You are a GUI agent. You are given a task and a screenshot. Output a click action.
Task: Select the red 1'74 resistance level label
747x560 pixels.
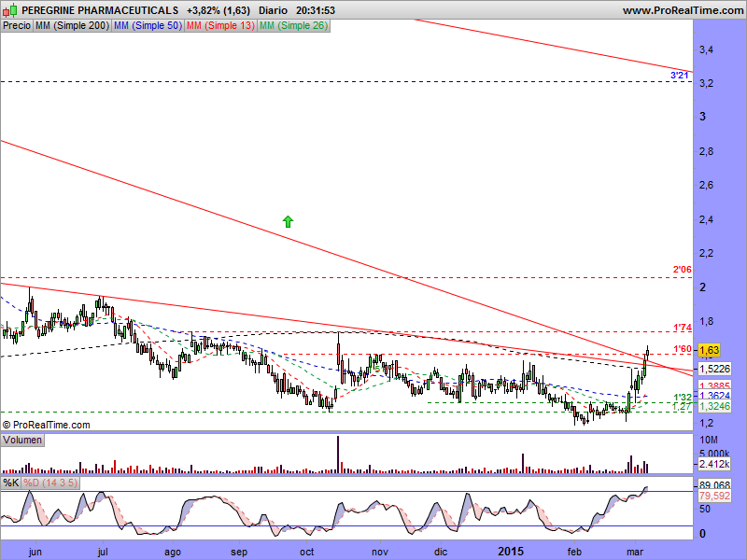click(x=682, y=328)
